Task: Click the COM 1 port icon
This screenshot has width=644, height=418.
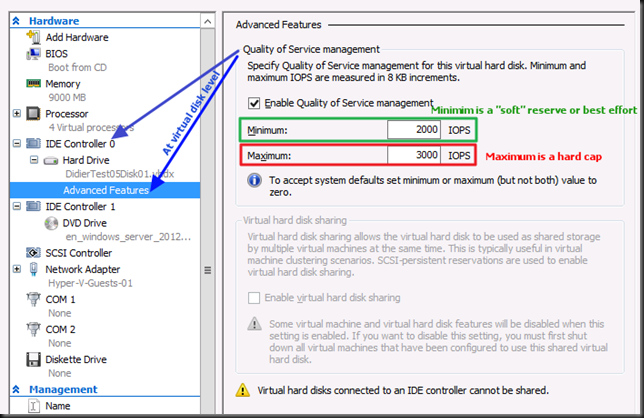Action: pos(33,299)
